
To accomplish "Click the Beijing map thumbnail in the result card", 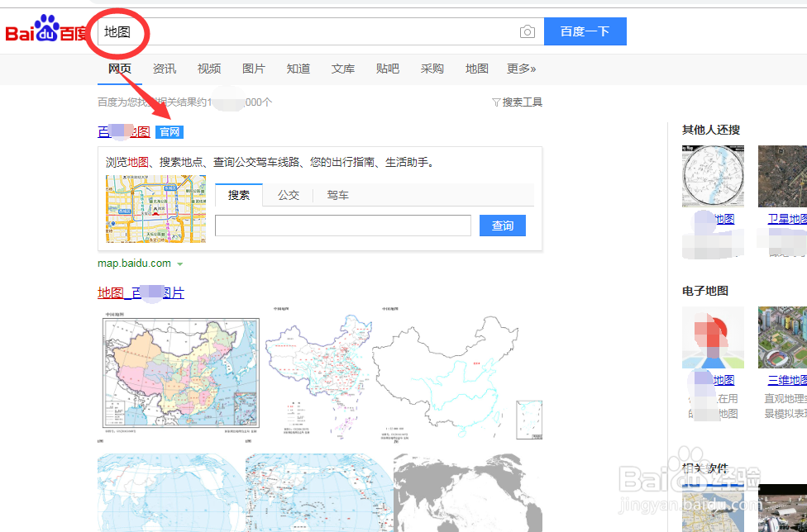I will click(x=156, y=209).
